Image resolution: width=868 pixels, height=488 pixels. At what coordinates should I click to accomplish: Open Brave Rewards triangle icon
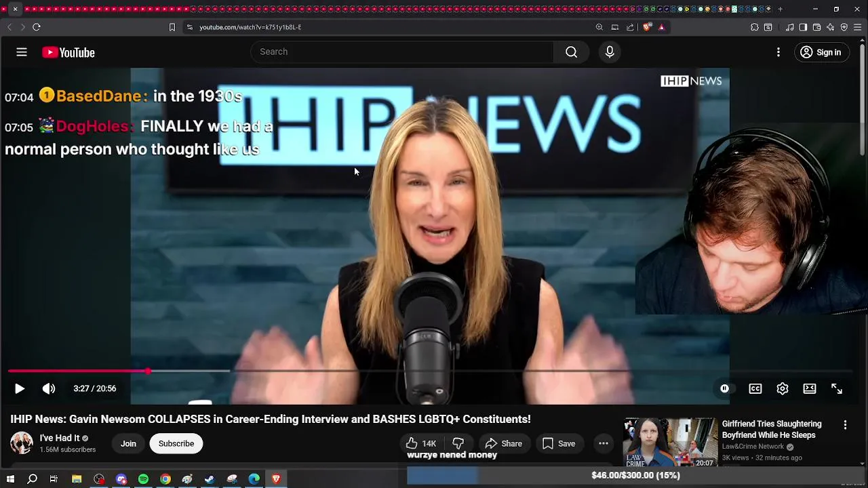point(662,27)
